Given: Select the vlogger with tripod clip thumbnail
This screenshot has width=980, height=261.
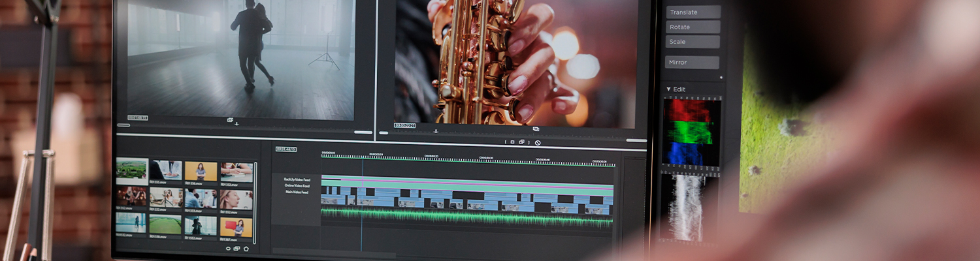Looking at the screenshot, I should (x=166, y=197).
